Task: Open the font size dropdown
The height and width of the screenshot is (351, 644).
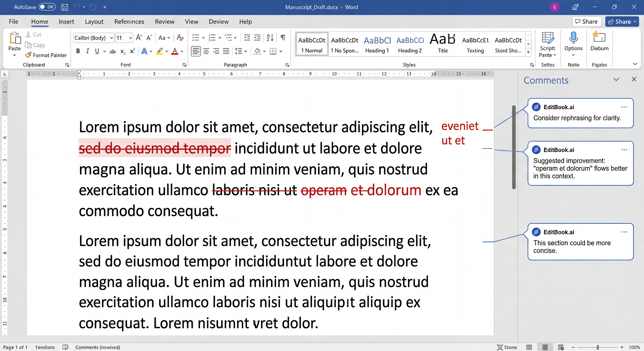Action: point(130,38)
